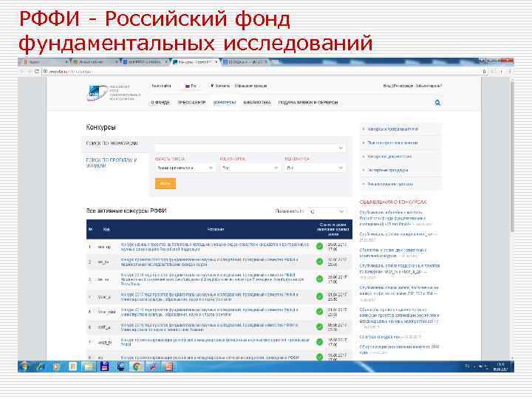Switch to Поиск по проектам и заявкам tab
This screenshot has height=399, width=532.
tap(112, 163)
